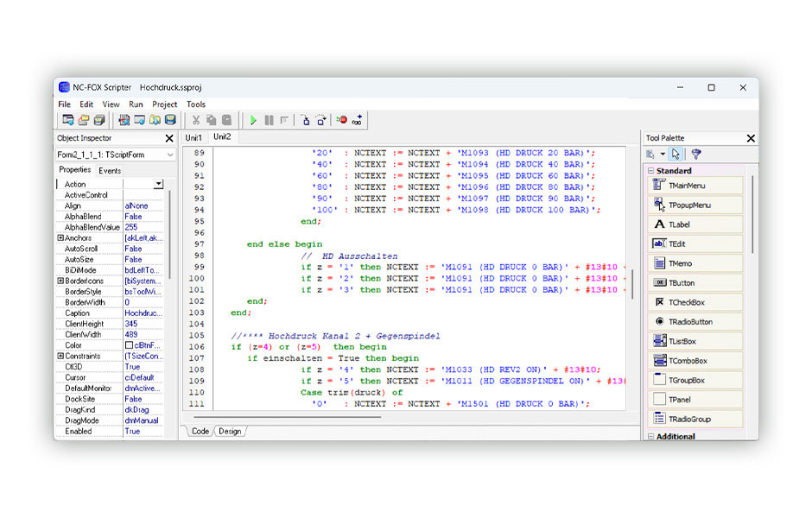Run the script with the green play icon
The width and height of the screenshot is (812, 518).
pos(253,120)
